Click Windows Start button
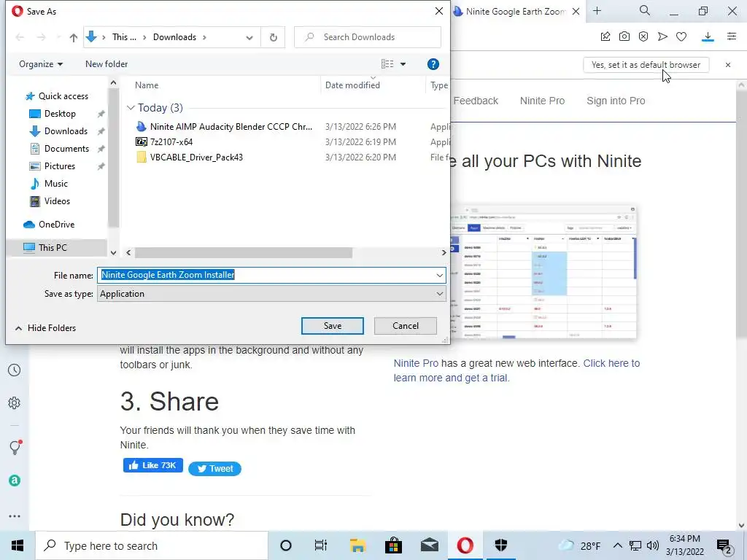Screen dimensions: 747x560 pyautogui.click(x=18, y=545)
